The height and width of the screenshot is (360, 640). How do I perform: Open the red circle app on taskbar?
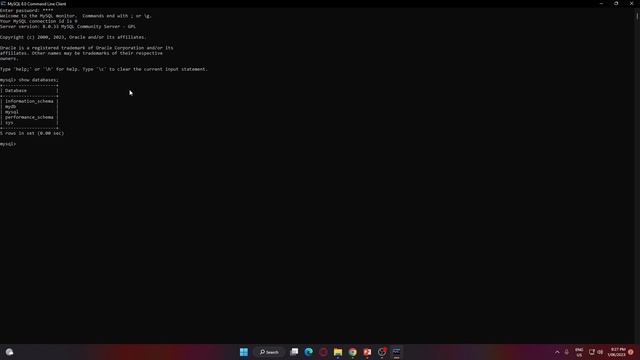323,352
